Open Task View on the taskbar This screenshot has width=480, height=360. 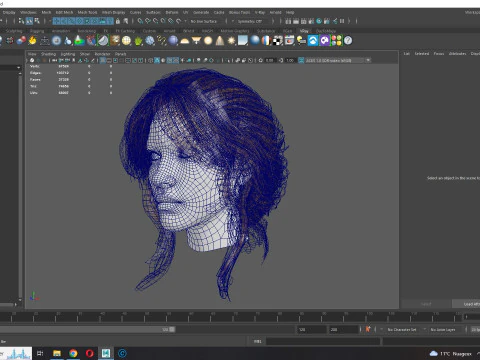coord(40,353)
